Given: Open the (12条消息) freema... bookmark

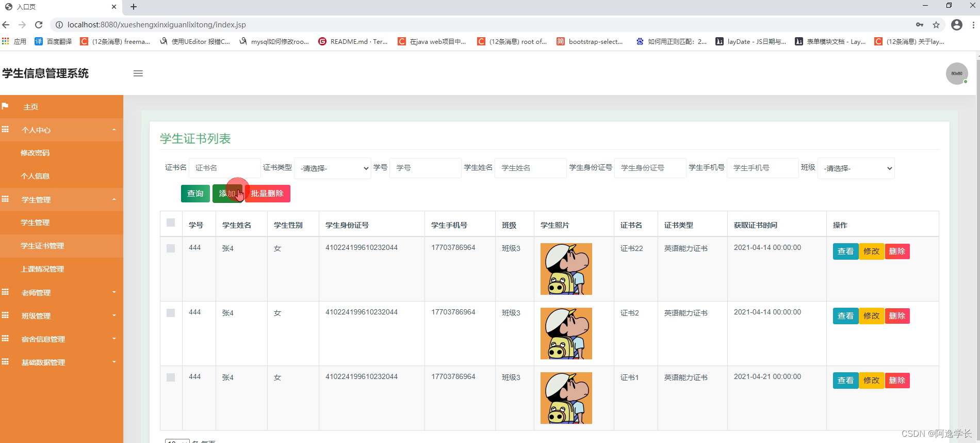Looking at the screenshot, I should point(115,41).
